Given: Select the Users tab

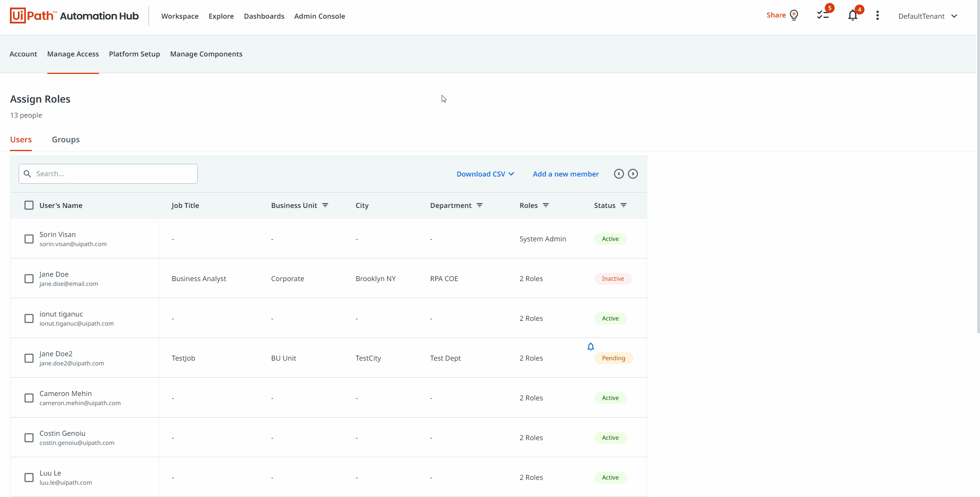Looking at the screenshot, I should click(x=21, y=140).
